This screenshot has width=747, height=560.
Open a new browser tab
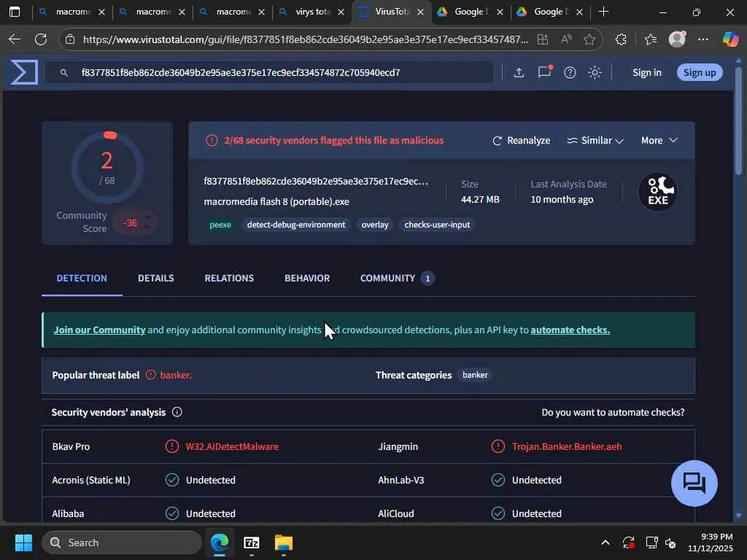(x=603, y=12)
